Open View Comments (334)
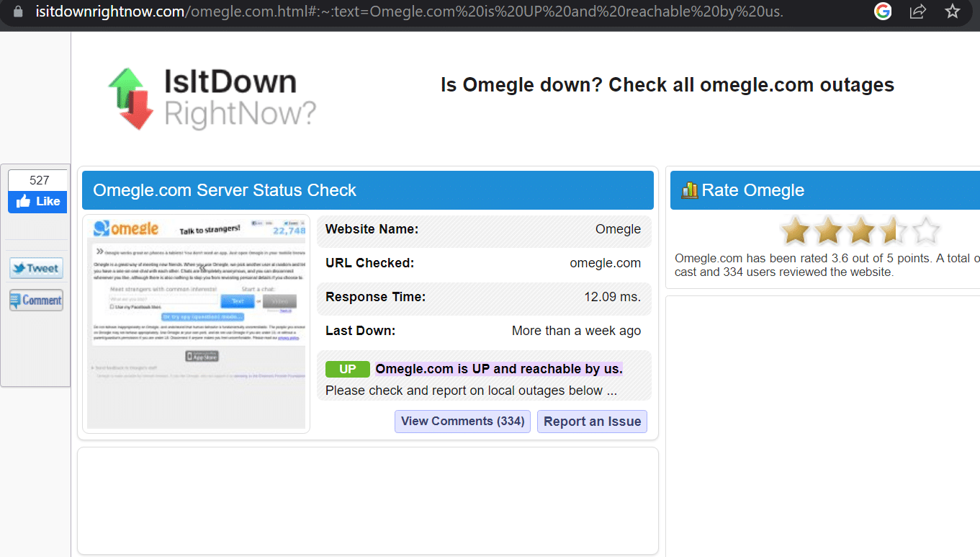Screen dimensions: 980x557 (x=462, y=422)
